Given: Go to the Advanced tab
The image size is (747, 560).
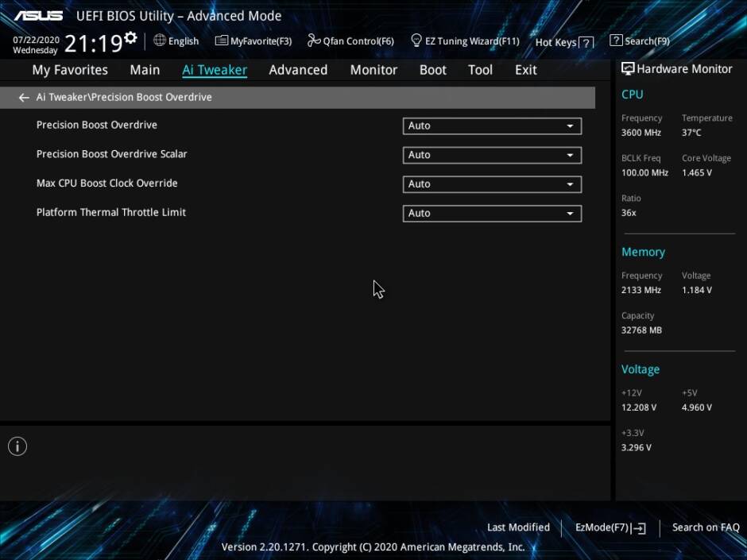Looking at the screenshot, I should [x=298, y=70].
